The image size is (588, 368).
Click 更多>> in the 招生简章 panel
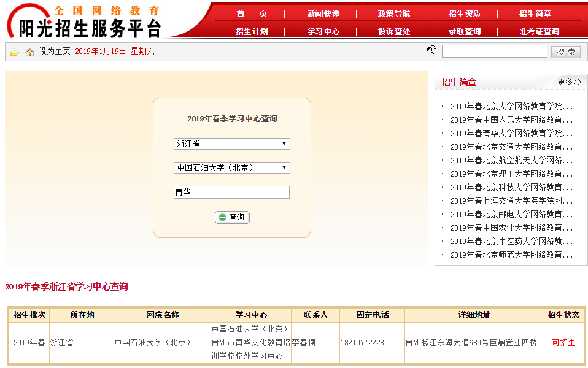click(569, 82)
